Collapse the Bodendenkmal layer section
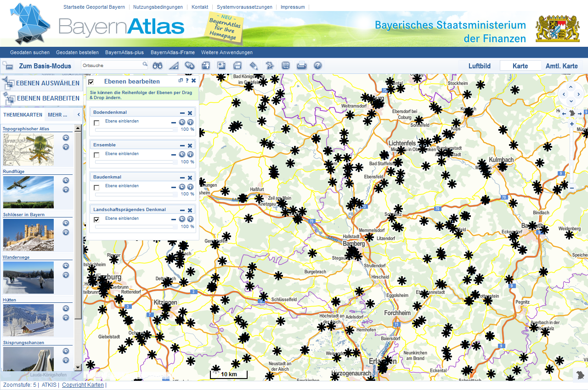 tap(182, 113)
